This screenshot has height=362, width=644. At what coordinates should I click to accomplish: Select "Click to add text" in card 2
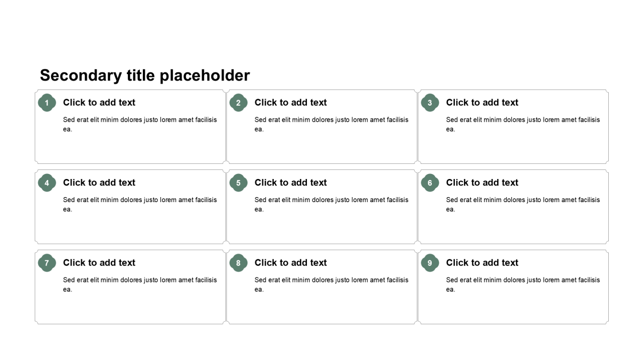pos(291,103)
